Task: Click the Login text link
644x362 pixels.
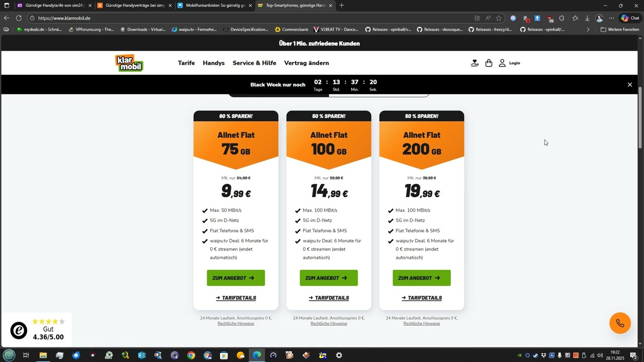Action: pos(514,63)
